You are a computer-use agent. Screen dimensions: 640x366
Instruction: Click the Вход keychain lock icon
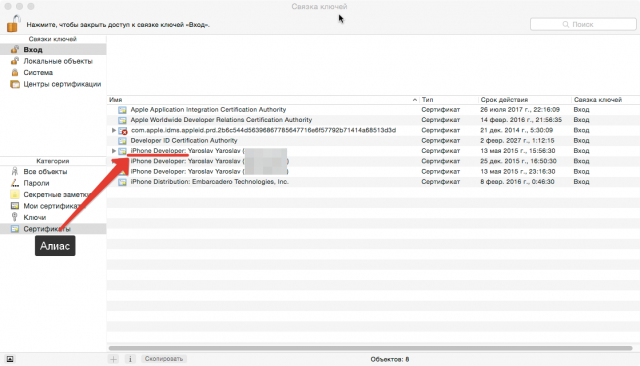pos(15,49)
